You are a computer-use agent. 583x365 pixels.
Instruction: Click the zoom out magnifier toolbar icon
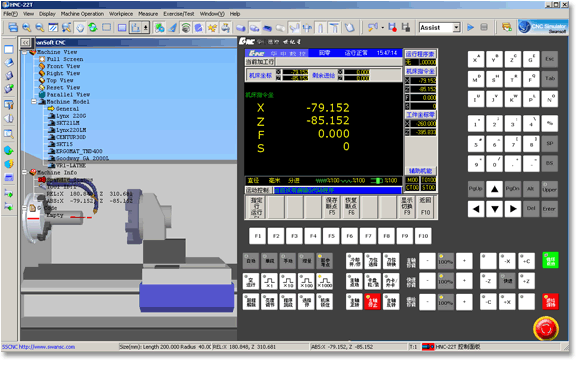click(x=40, y=28)
